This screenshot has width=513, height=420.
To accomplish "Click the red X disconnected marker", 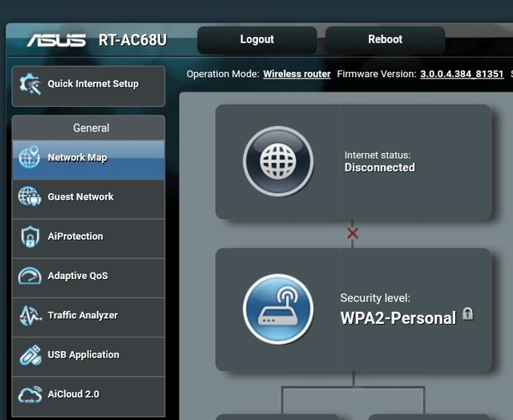I will click(353, 233).
